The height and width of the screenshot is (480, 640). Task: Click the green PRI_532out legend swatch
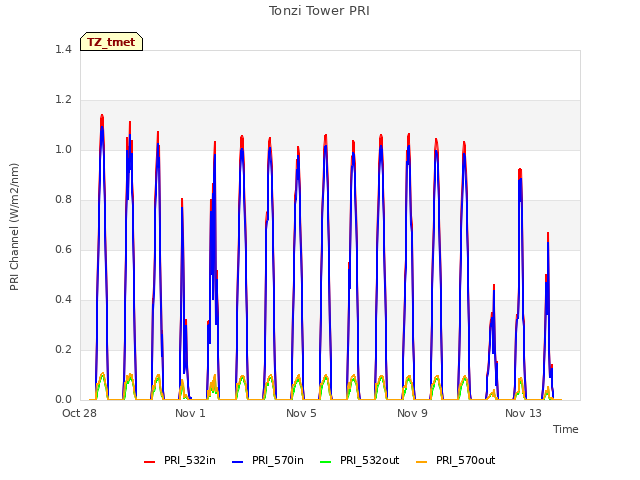coord(326,462)
